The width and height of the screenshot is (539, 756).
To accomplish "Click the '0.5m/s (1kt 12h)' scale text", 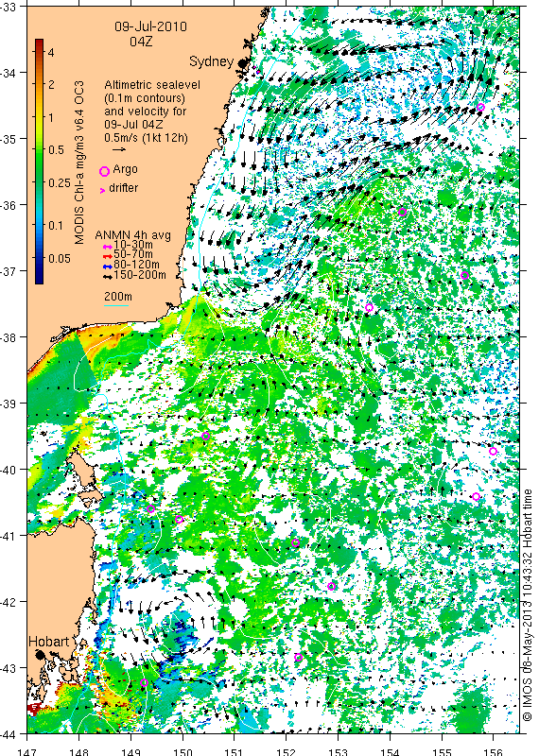I will [147, 137].
